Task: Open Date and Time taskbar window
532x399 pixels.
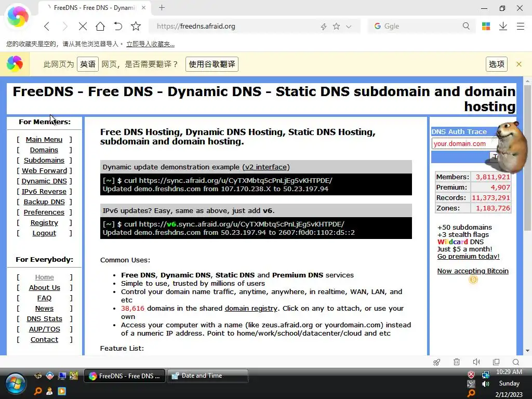Action: tap(208, 376)
